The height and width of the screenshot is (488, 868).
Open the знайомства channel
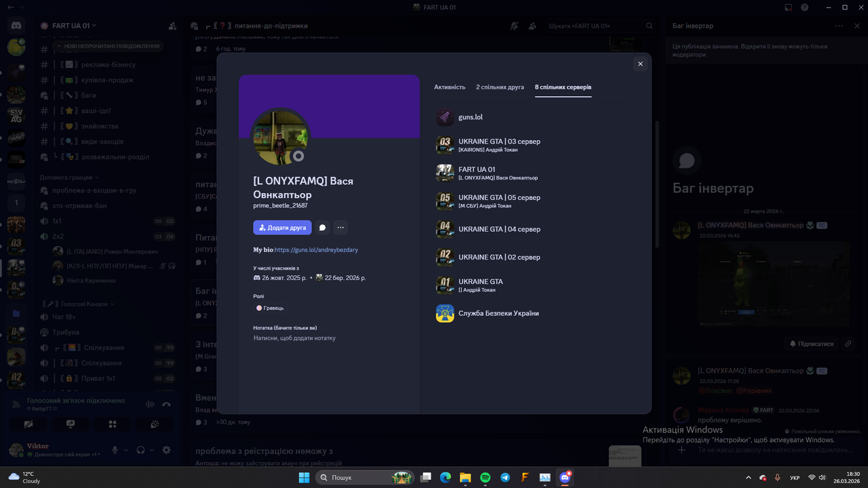(x=109, y=126)
